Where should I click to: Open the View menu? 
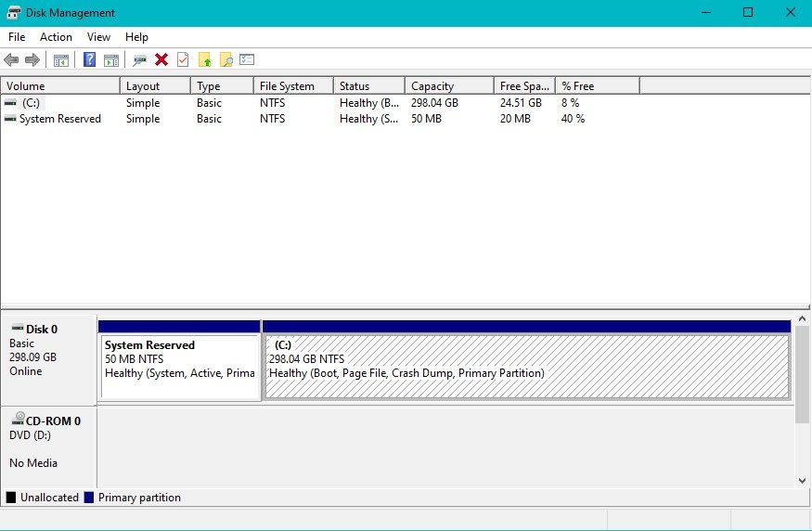click(98, 37)
